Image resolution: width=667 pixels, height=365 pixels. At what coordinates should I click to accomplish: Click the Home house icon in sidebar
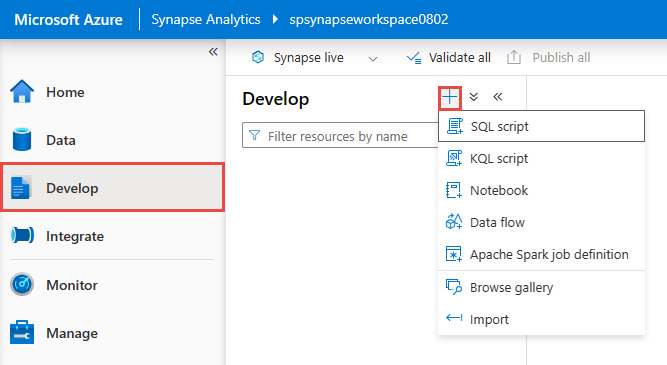coord(22,91)
